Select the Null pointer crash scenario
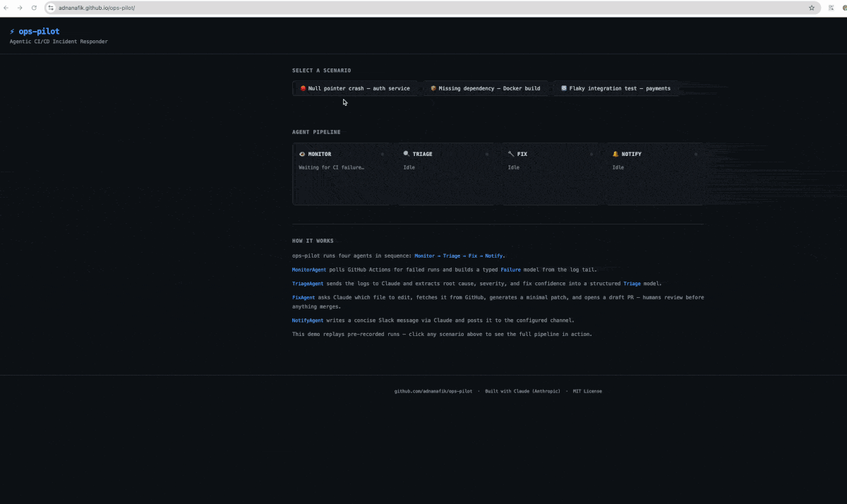847x504 pixels. 356,88
